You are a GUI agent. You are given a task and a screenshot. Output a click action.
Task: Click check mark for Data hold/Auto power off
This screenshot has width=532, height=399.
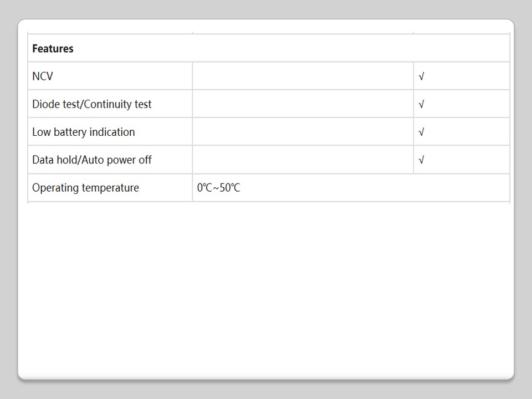click(422, 160)
